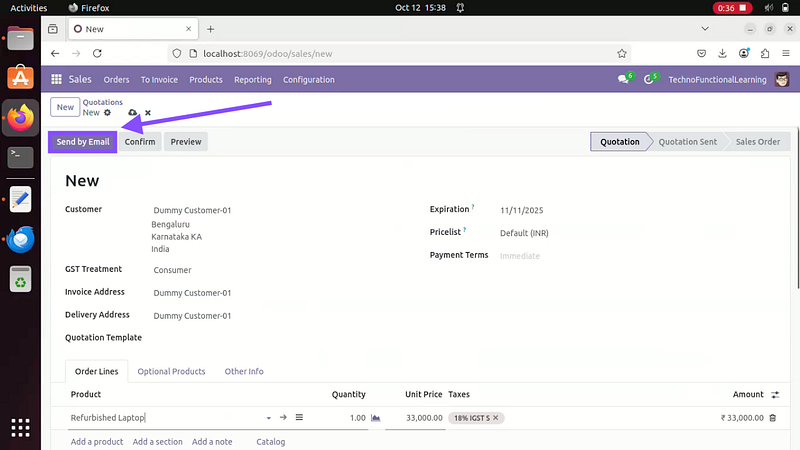The image size is (800, 450).
Task: Click the arrow to open product record
Action: click(283, 418)
